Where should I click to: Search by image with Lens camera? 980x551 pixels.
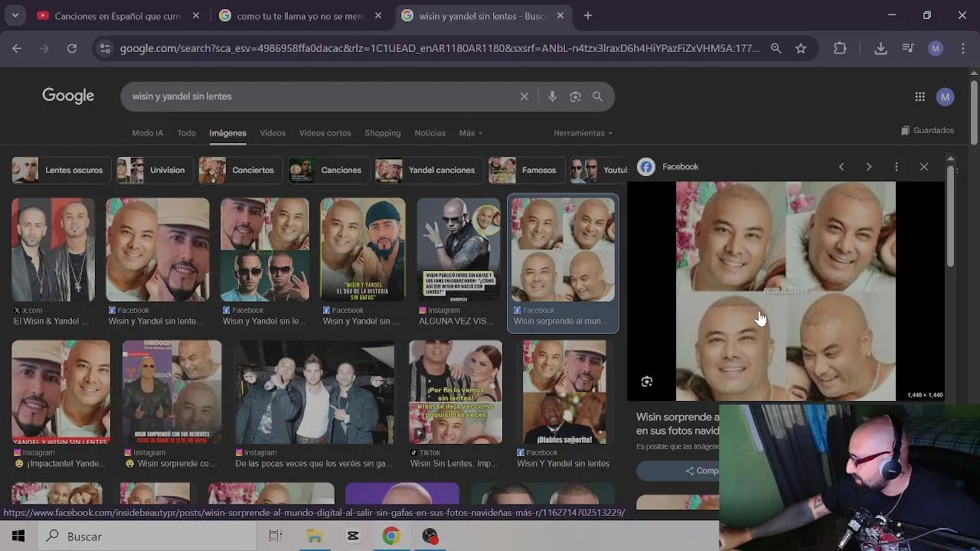(x=575, y=96)
